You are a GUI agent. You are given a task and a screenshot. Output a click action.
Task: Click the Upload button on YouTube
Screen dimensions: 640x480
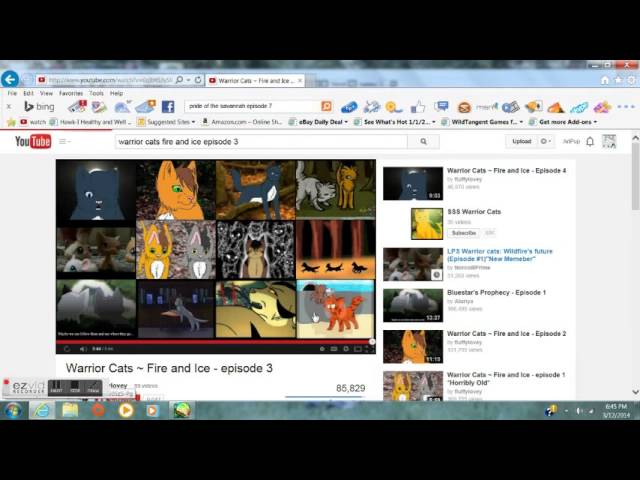tap(521, 141)
